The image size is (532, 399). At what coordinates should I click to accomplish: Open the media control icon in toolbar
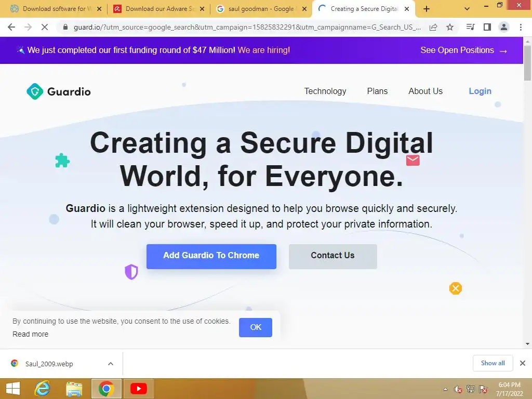[x=470, y=27]
